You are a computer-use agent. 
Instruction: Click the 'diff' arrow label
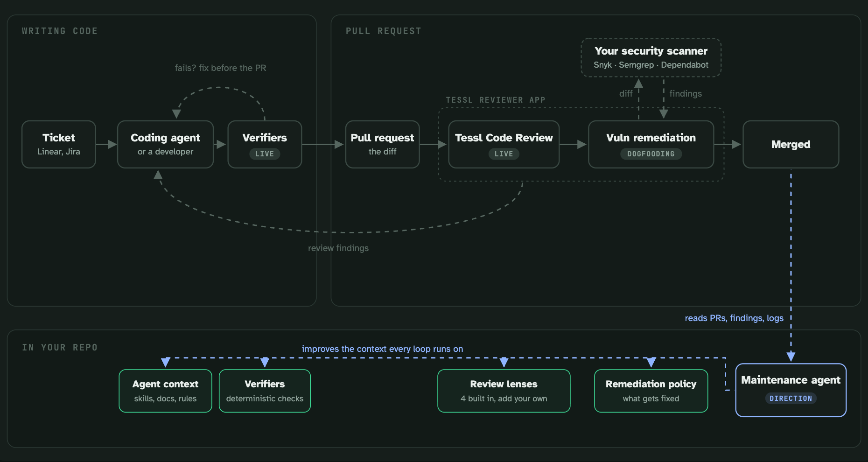click(626, 93)
